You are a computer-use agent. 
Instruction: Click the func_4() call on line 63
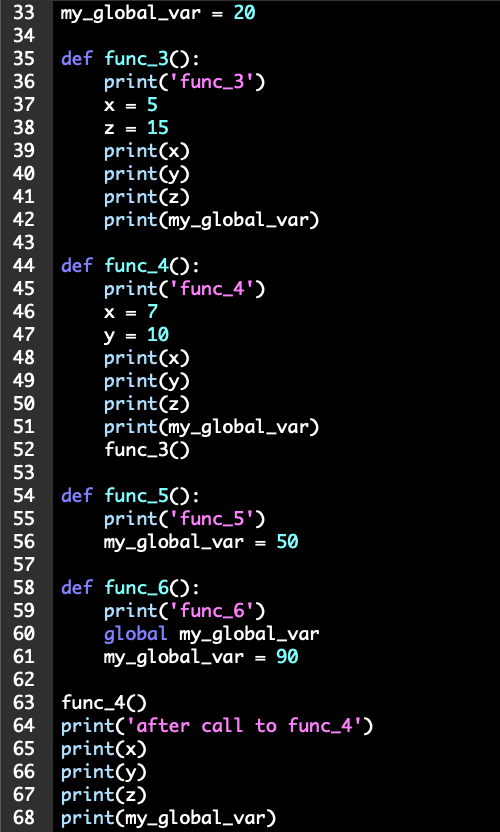(104, 703)
